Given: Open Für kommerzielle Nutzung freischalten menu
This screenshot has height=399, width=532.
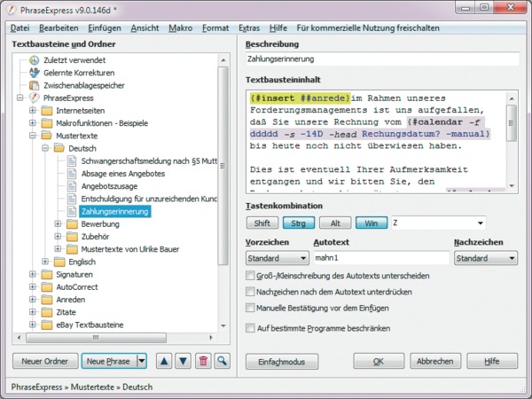Looking at the screenshot, I should (368, 28).
